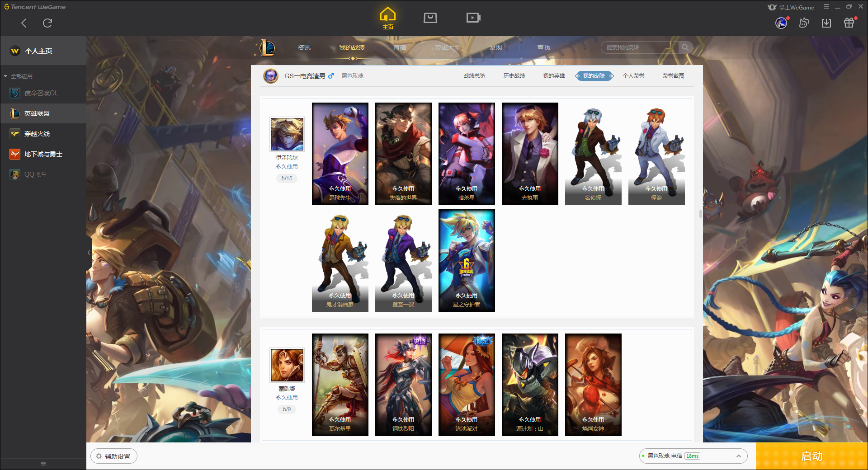This screenshot has width=868, height=470.
Task: Select QQ飞车 in the sidebar
Action: tap(43, 174)
